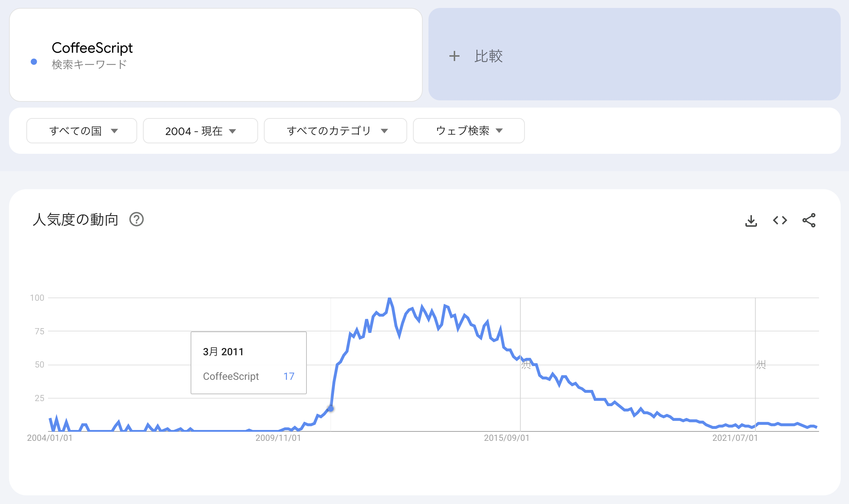Click the blue keyword dot beside CoffeeScript

[x=33, y=62]
